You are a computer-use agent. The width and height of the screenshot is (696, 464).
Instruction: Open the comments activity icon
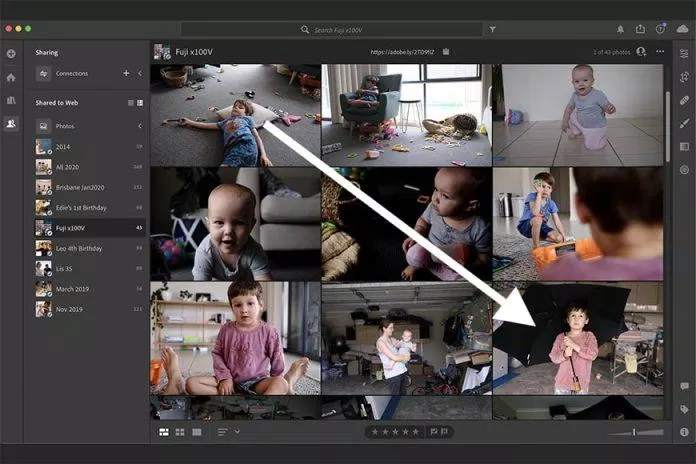[x=684, y=386]
